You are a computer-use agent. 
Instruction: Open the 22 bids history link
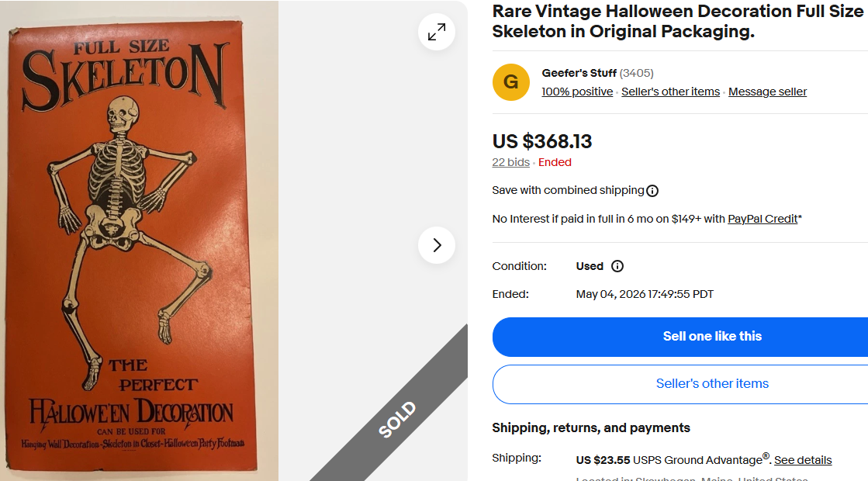coord(511,162)
